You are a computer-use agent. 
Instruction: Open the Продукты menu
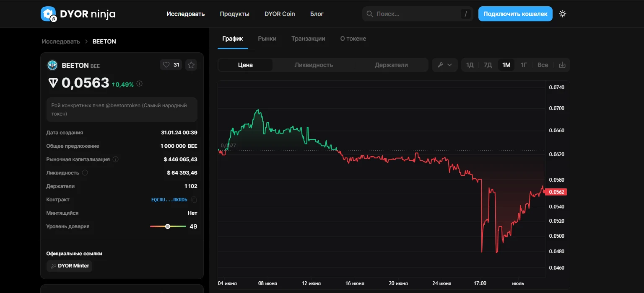coord(235,14)
